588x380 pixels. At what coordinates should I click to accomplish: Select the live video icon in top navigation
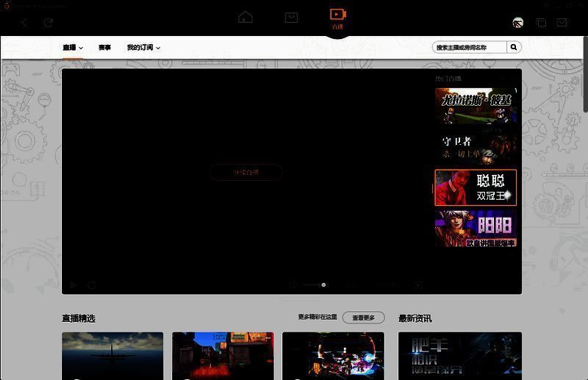click(337, 15)
